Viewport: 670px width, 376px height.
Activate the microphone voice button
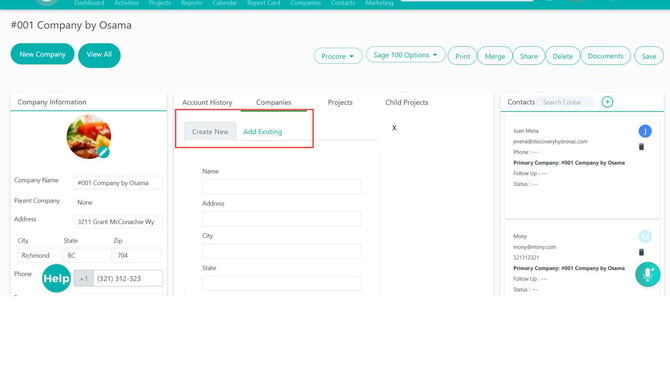tap(647, 274)
